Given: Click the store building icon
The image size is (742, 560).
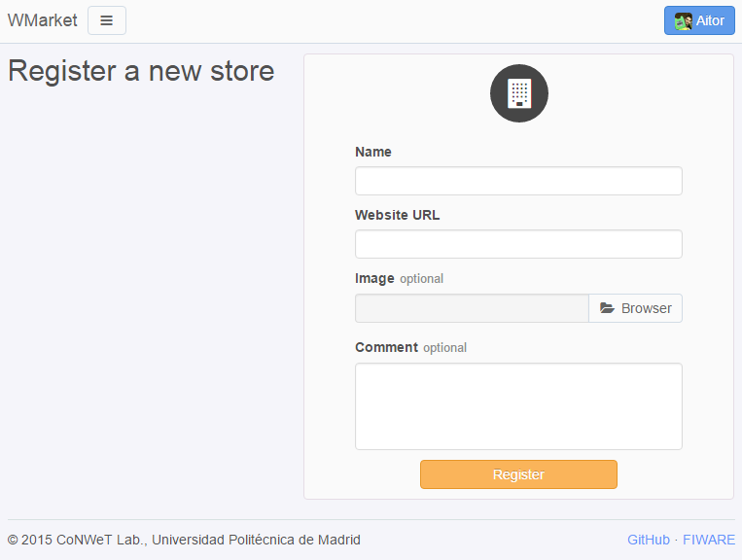Looking at the screenshot, I should [519, 93].
